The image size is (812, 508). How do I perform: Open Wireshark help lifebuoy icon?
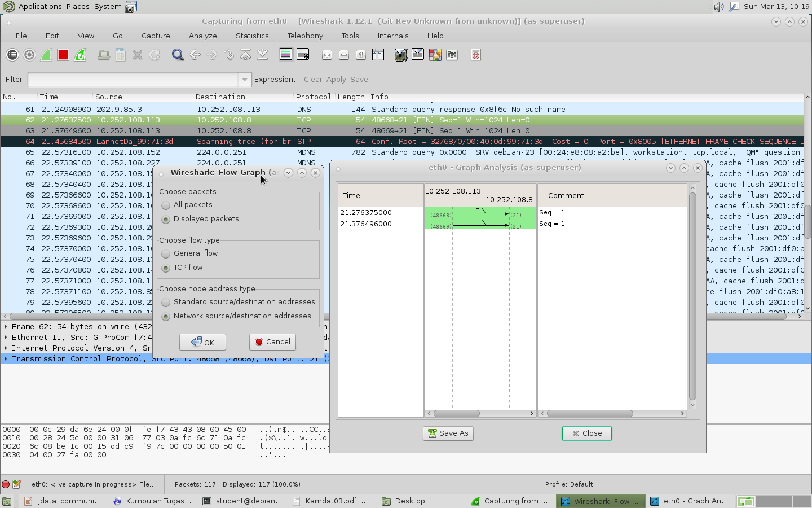click(x=476, y=55)
